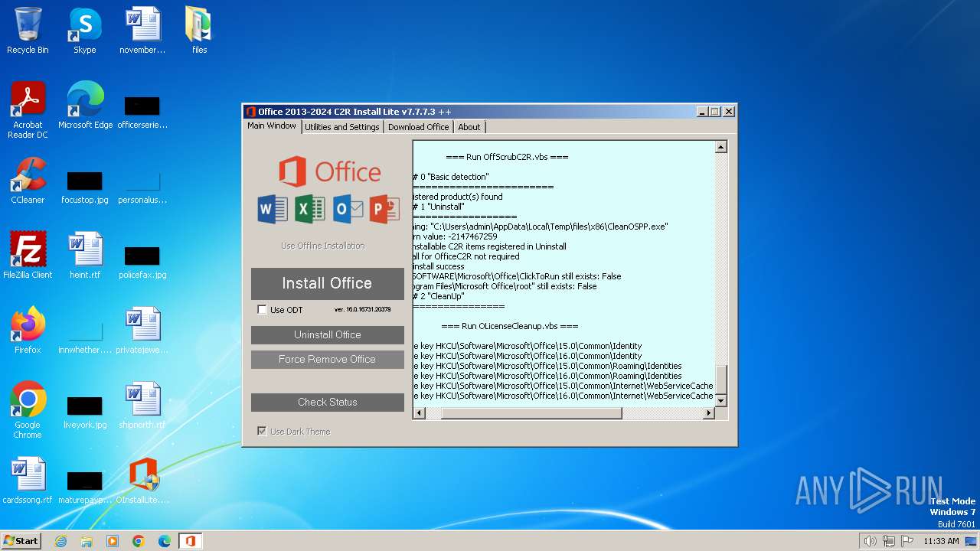
Task: Open the Download Office tab
Action: tap(418, 127)
